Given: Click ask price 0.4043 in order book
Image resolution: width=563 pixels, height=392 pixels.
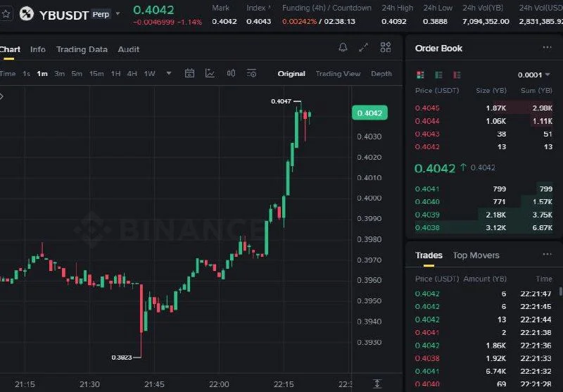Looking at the screenshot, I should point(427,134).
